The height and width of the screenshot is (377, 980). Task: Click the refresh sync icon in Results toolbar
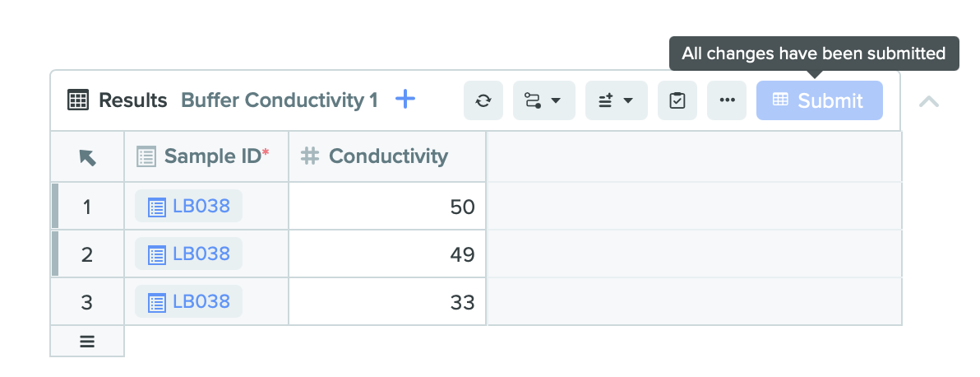pos(483,100)
